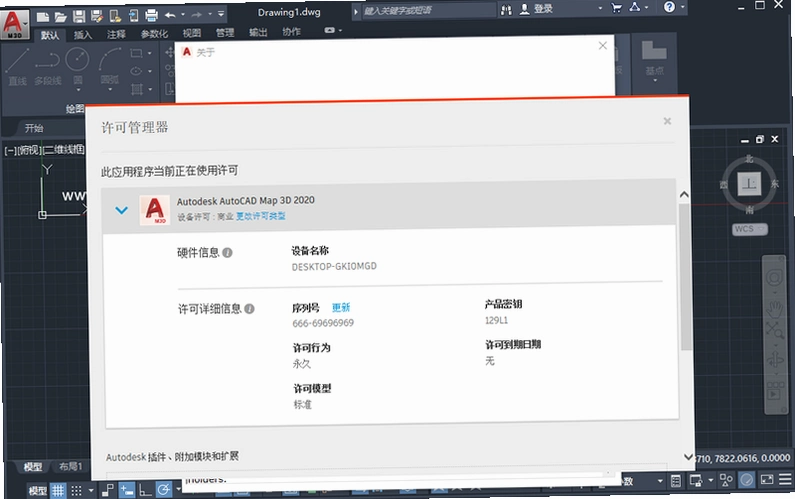Expand the Help dropdown arrow
Image resolution: width=795 pixels, height=499 pixels.
point(682,7)
